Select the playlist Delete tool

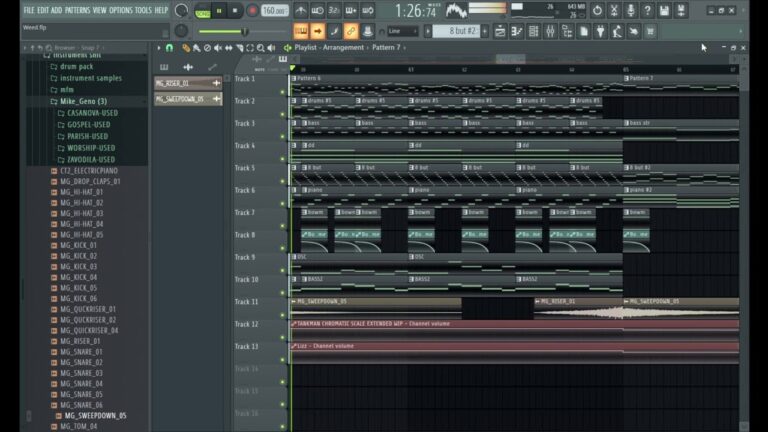[207, 48]
